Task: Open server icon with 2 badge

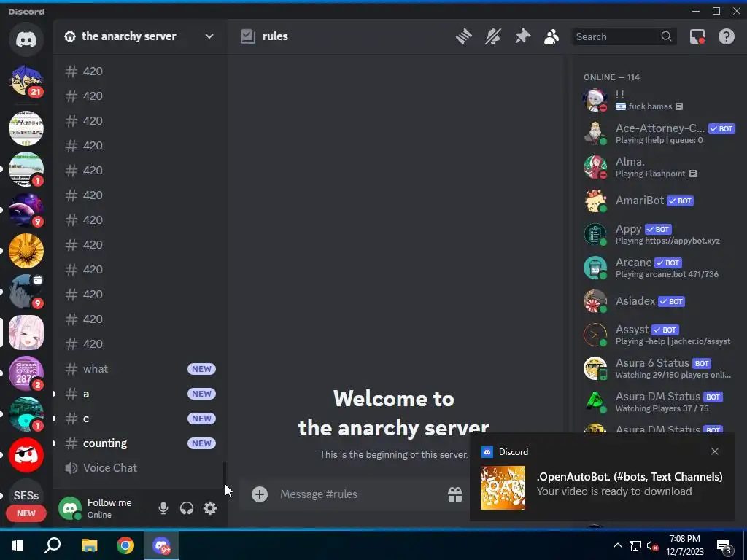Action: (26, 373)
